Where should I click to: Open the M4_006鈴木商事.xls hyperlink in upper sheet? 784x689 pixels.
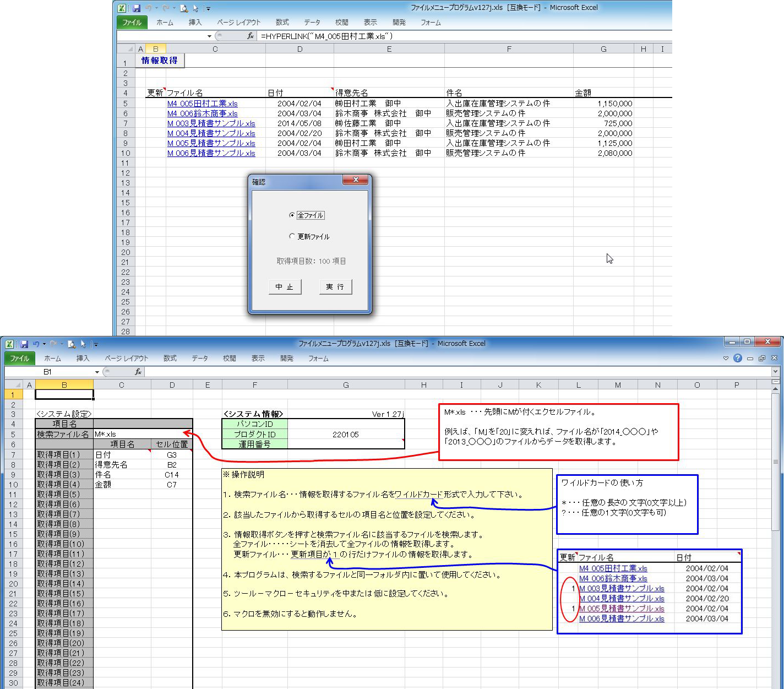202,113
